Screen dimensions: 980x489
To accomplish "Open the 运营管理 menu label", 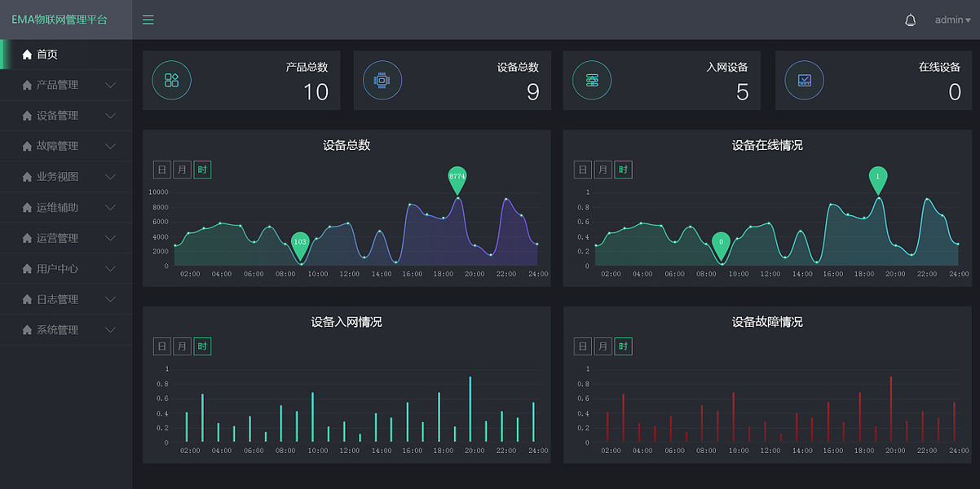I will (57, 238).
